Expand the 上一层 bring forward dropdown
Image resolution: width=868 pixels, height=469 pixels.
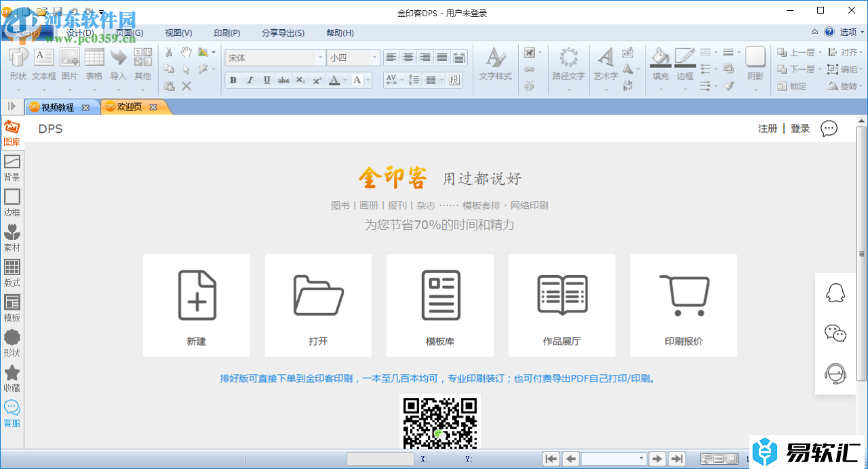click(820, 53)
